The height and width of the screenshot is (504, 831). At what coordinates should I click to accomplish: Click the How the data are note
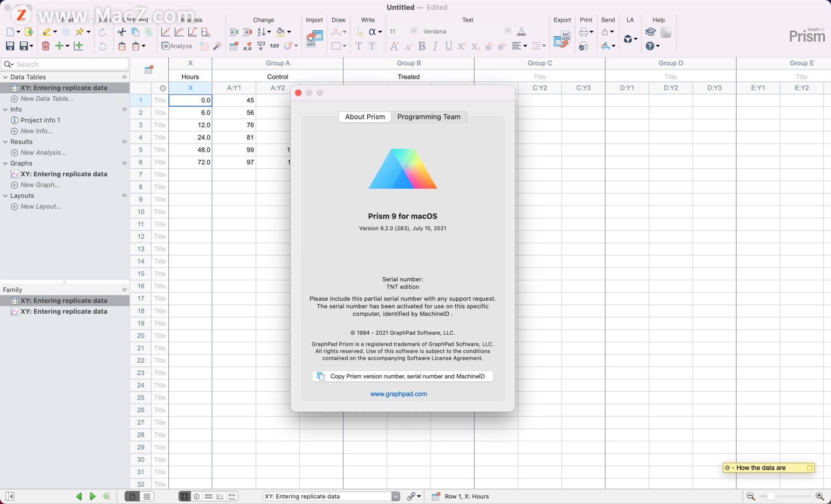(x=768, y=468)
